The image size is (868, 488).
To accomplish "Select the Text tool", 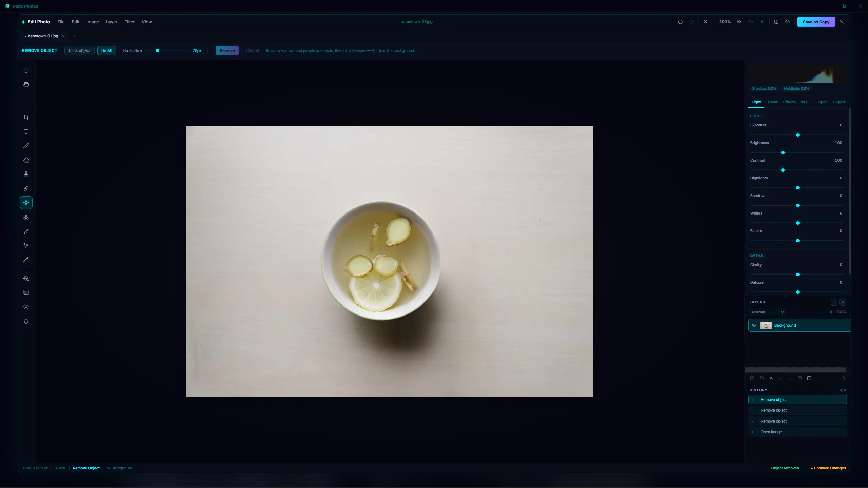I will (x=26, y=131).
